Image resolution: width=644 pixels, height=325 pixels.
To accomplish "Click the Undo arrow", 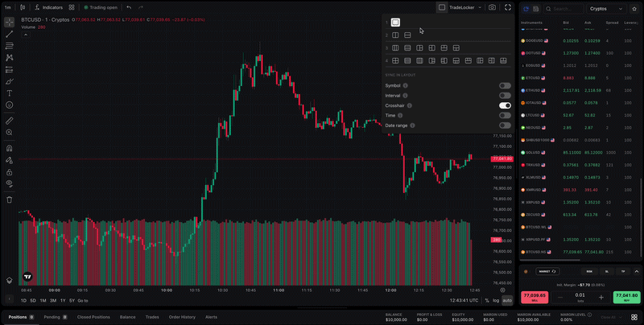I will [x=129, y=7].
